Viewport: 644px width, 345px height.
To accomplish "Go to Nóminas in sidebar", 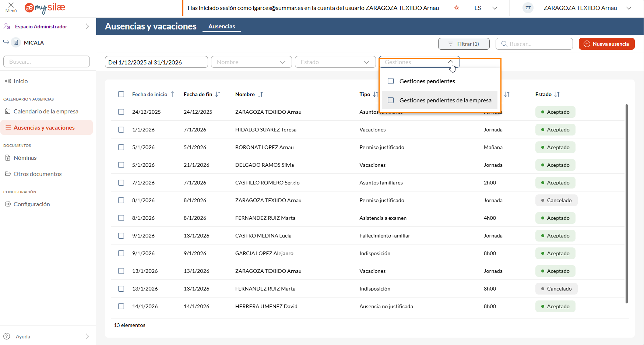I will coord(25,158).
